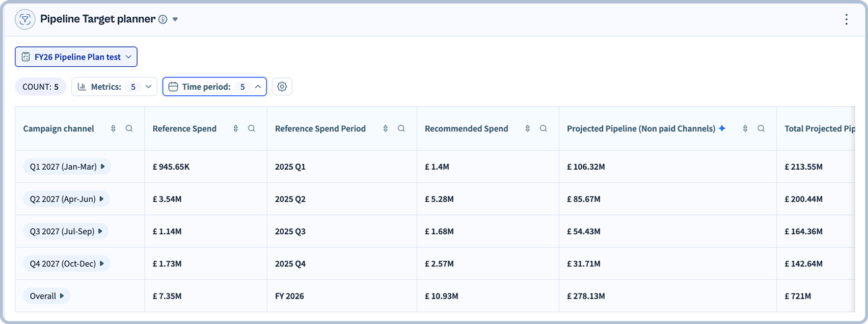
Task: Sort the Reference Spend Period column
Action: (x=386, y=129)
